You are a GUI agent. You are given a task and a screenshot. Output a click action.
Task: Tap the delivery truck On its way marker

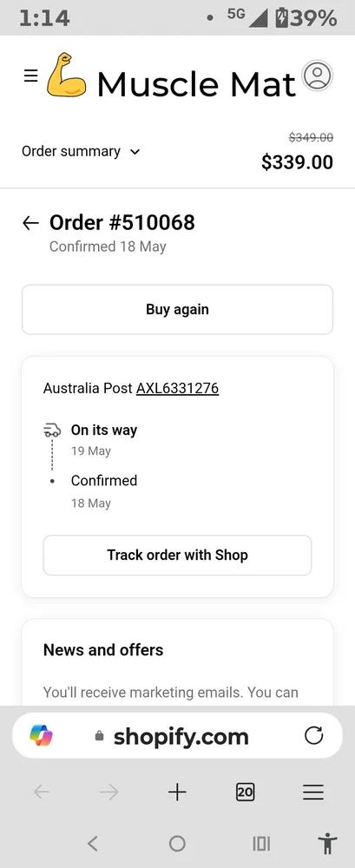52,431
